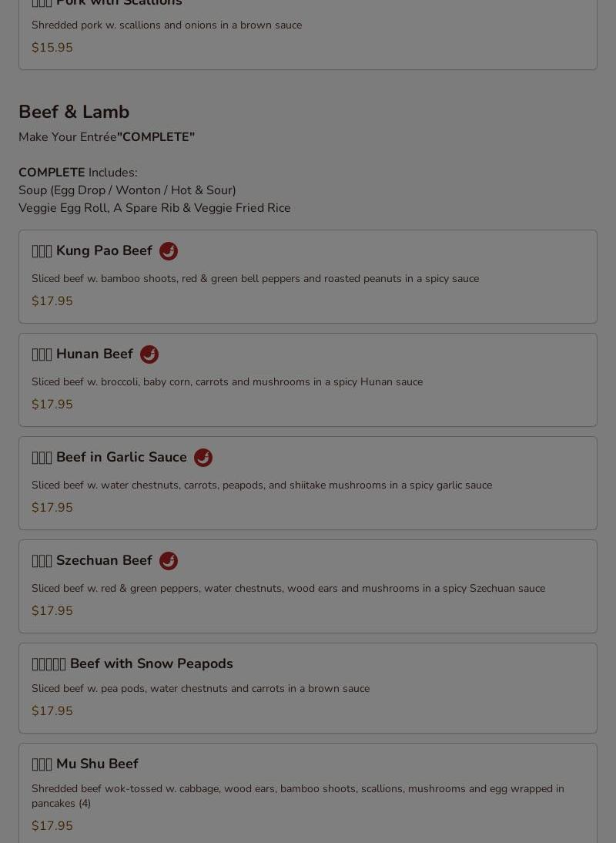Click the spicy icon beside Szechuan Beef
The image size is (616, 843).
pos(168,561)
